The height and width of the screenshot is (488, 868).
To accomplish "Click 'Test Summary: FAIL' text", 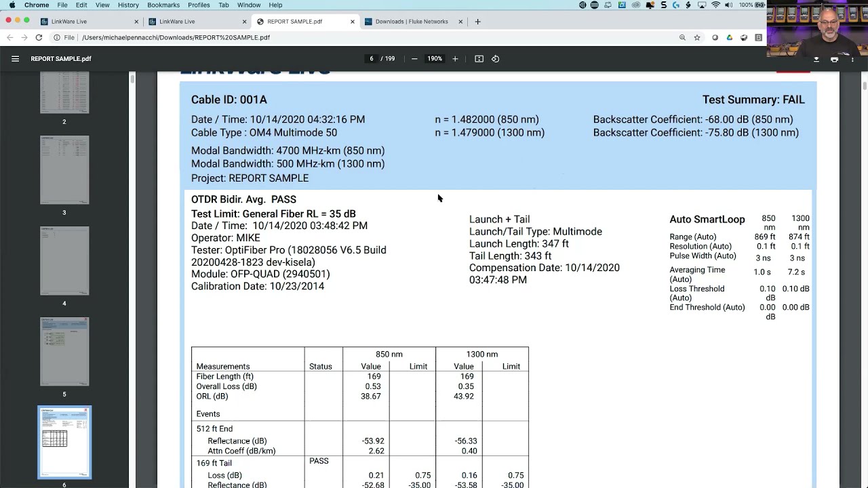I will (753, 100).
